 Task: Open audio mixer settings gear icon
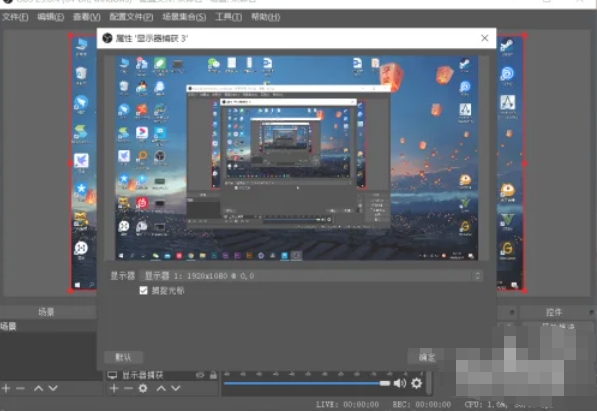pyautogui.click(x=417, y=383)
